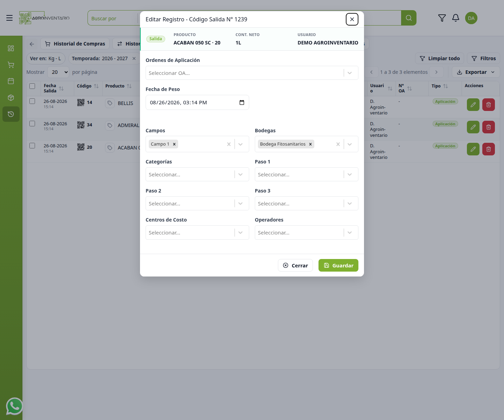Click the Guardar button
Viewport: 504px width, 420px height.
(338, 265)
